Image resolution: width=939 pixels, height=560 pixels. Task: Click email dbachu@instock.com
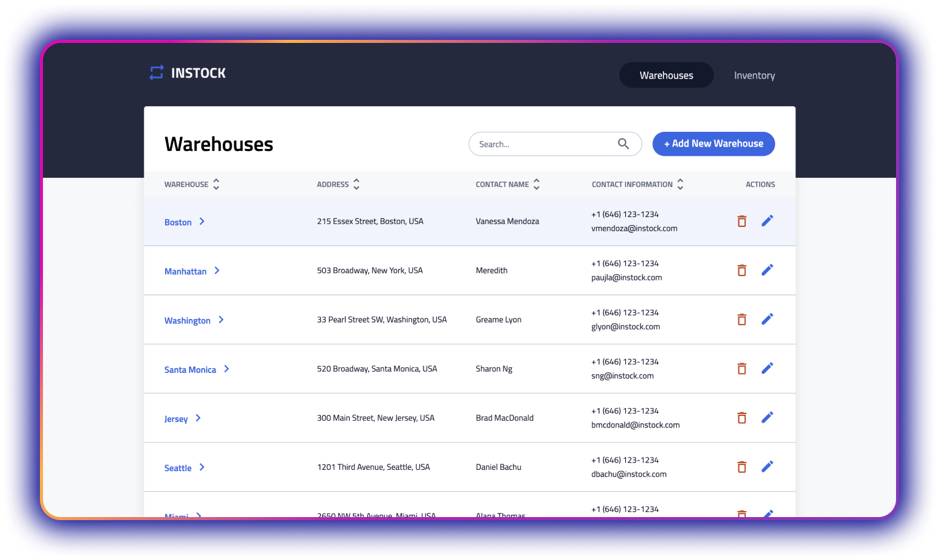(628, 474)
